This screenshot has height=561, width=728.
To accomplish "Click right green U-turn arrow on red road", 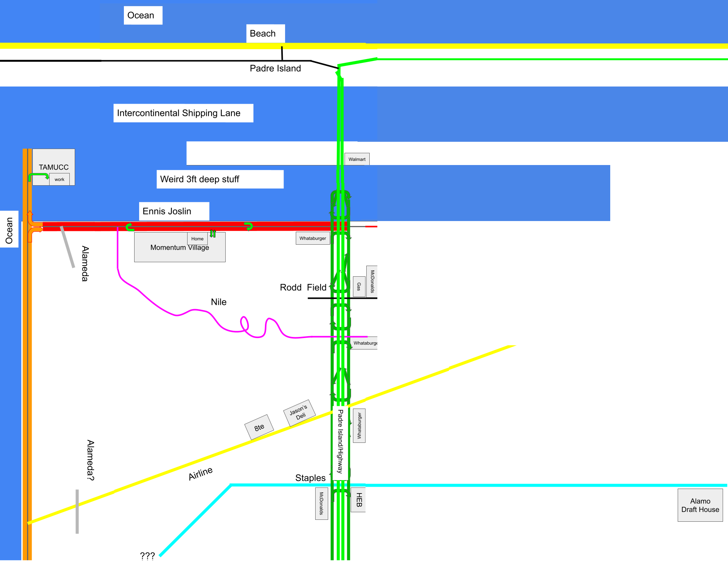I will [x=249, y=226].
